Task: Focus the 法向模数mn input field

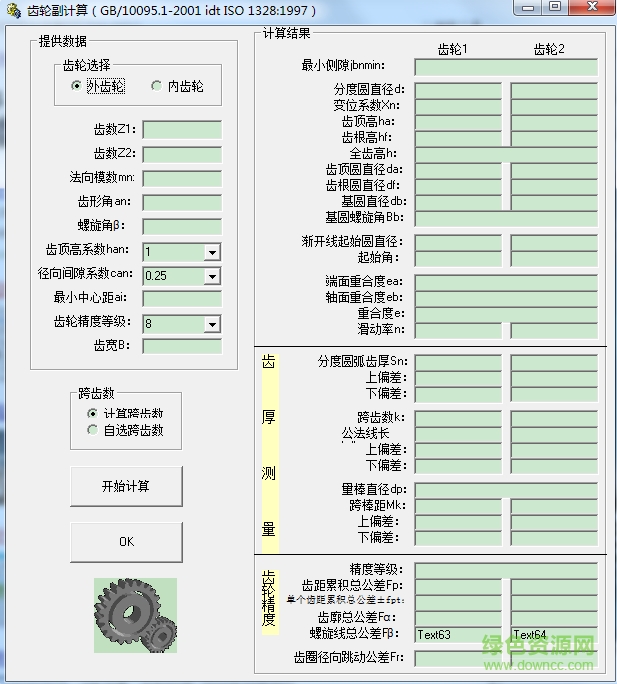Action: pyautogui.click(x=182, y=178)
